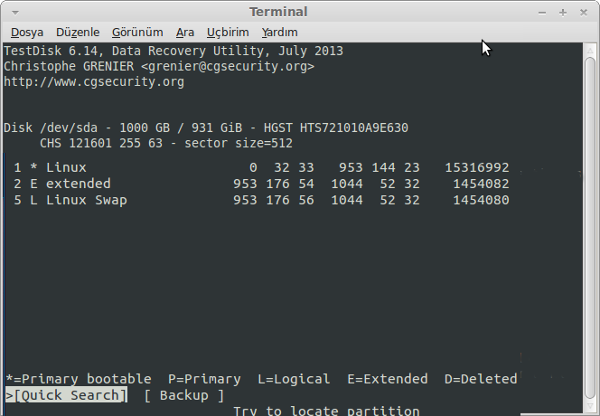Screen dimensions: 600x416
Task: Open the Ara menu
Action: (x=185, y=33)
